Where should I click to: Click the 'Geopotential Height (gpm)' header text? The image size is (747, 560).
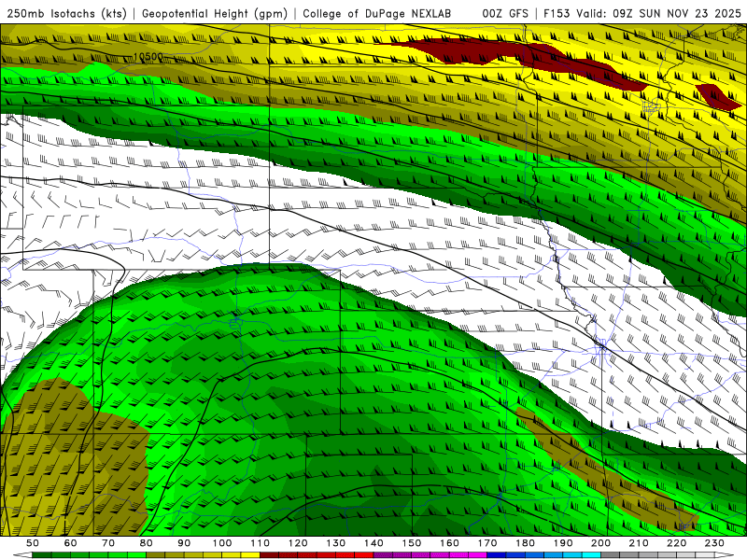(x=215, y=14)
